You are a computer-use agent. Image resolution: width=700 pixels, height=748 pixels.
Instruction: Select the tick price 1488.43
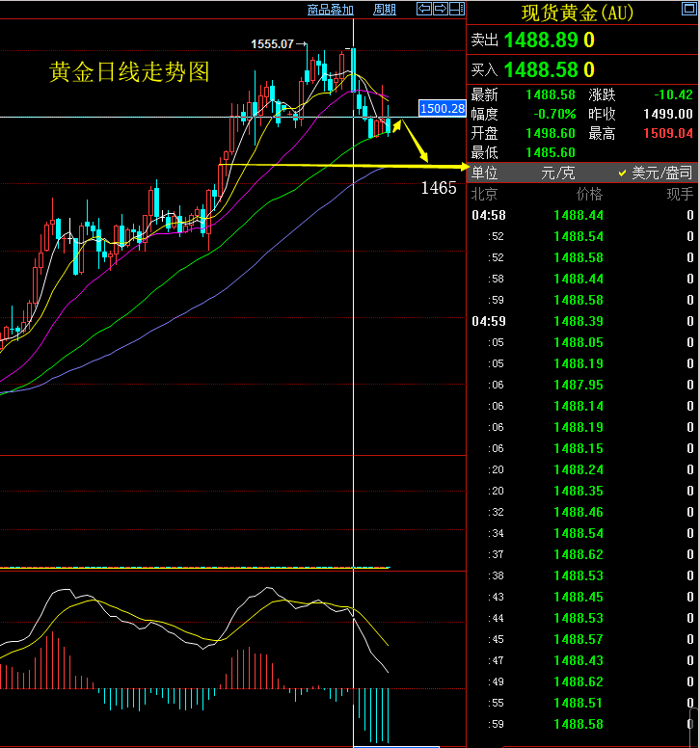coord(579,660)
